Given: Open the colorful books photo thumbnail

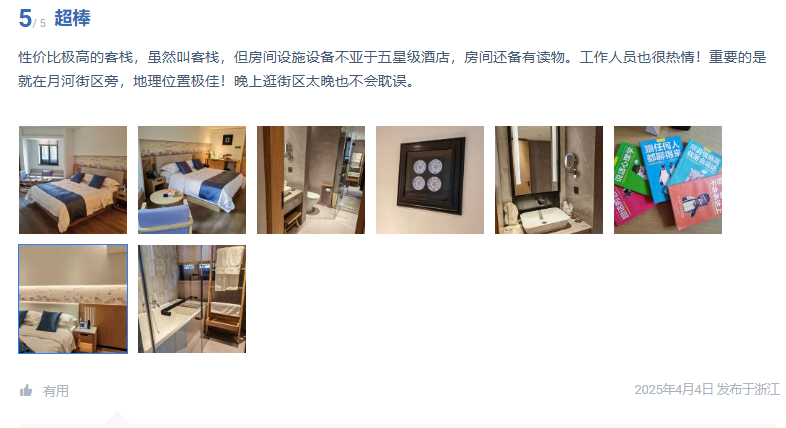Looking at the screenshot, I should pos(668,180).
